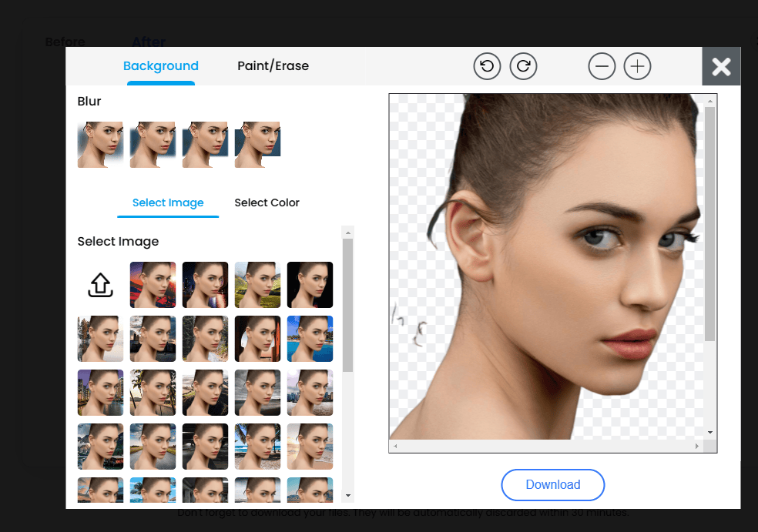This screenshot has width=758, height=532.
Task: Open the Background tab
Action: (x=161, y=66)
